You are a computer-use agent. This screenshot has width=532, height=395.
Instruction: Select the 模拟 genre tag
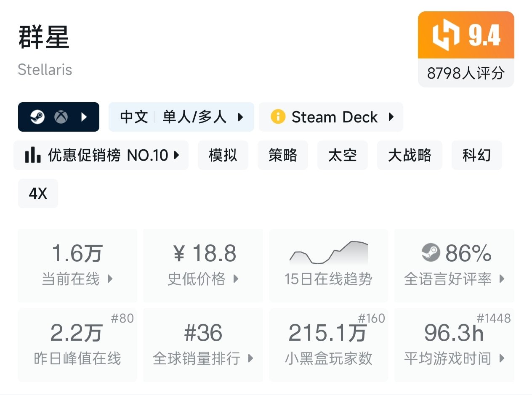click(223, 155)
